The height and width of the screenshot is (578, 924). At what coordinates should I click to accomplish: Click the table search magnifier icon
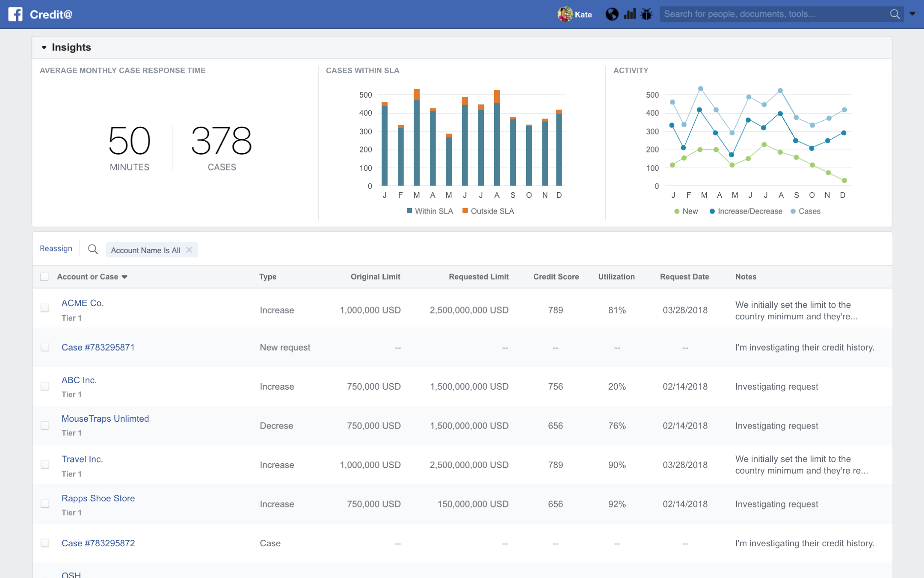(93, 249)
